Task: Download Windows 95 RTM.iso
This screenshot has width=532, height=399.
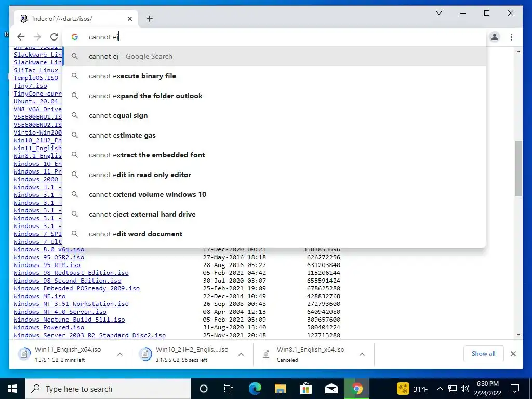Action: click(x=47, y=265)
